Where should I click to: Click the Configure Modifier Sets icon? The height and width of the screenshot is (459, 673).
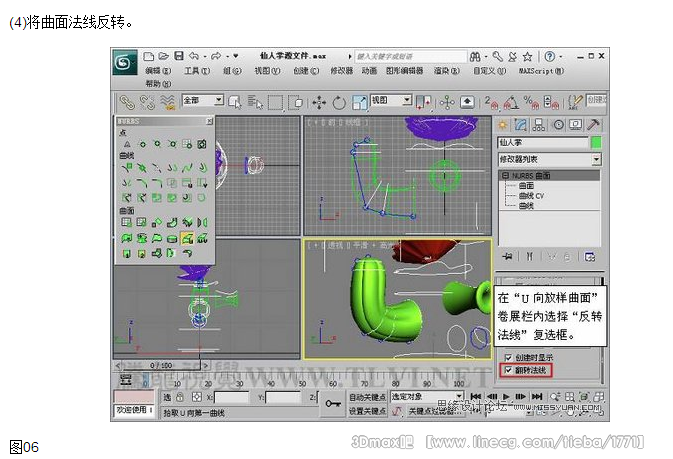590,257
